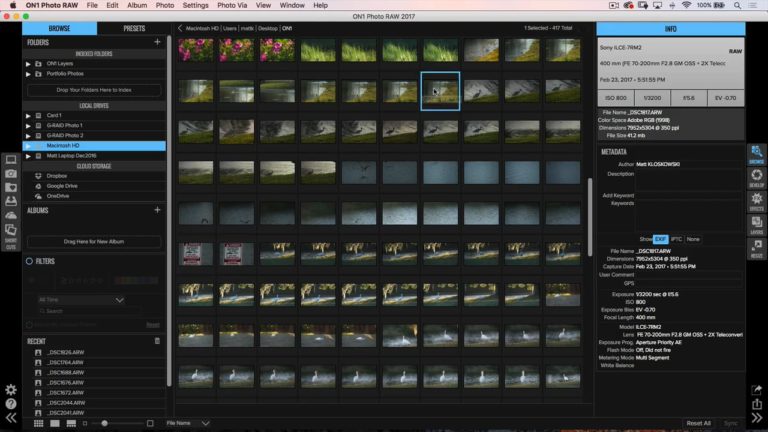Viewport: 768px width, 432px height.
Task: Show EXIF metadata
Action: 660,239
